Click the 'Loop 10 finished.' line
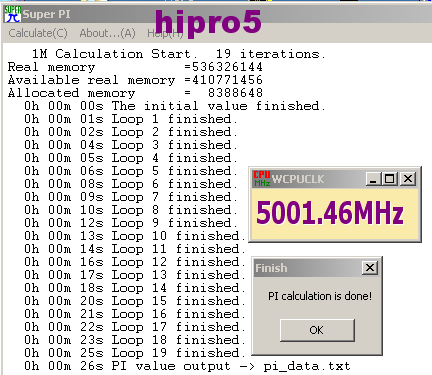This screenshot has width=432, height=375. click(135, 236)
